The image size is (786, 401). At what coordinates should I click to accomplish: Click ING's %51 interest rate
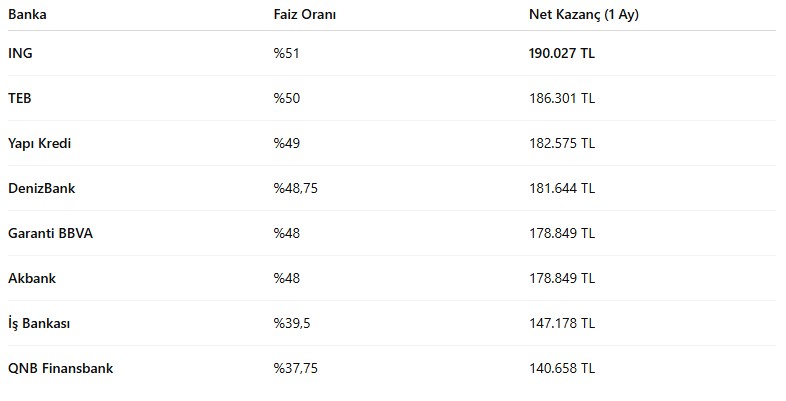coord(287,53)
